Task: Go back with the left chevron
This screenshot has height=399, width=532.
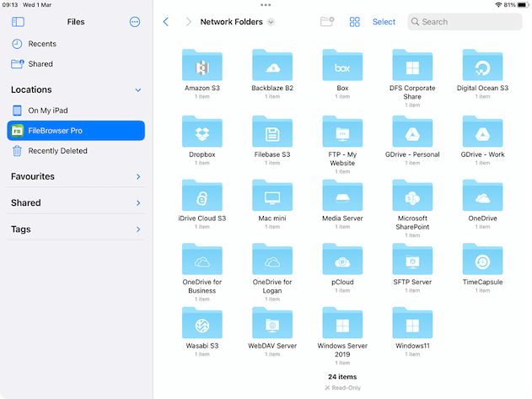Action: [x=166, y=22]
